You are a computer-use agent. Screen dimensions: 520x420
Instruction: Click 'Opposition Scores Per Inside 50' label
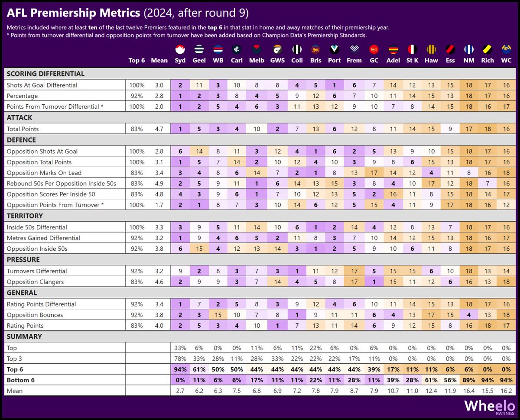51,194
